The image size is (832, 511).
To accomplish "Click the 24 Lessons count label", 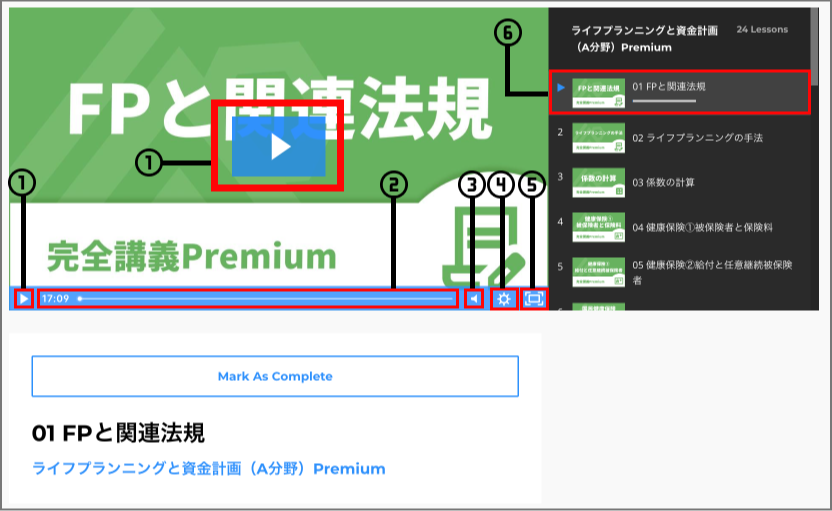I will [762, 30].
